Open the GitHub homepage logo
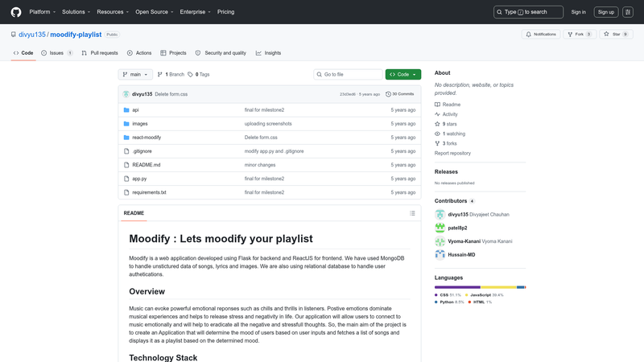The width and height of the screenshot is (644, 362). (x=16, y=12)
